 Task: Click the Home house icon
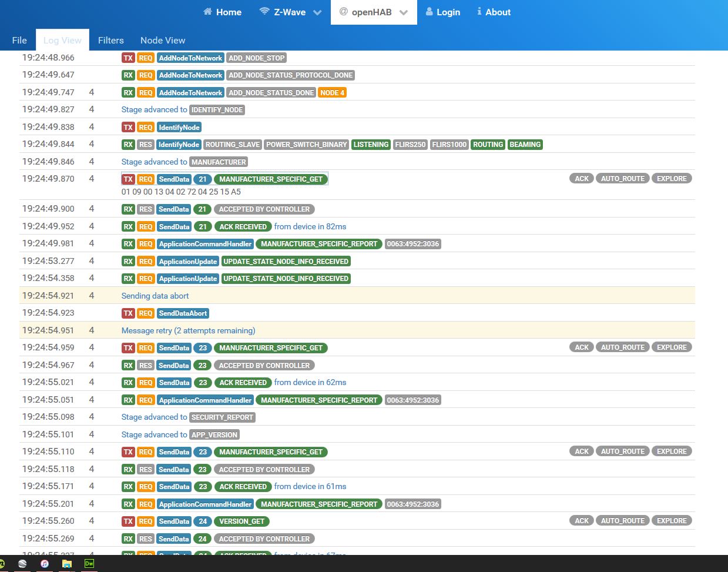207,12
